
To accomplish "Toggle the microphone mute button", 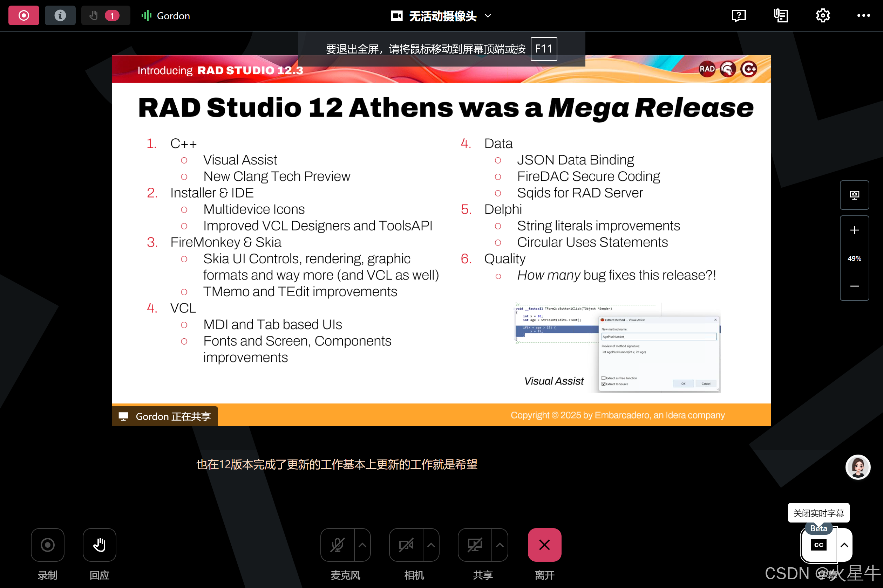I will (x=337, y=545).
